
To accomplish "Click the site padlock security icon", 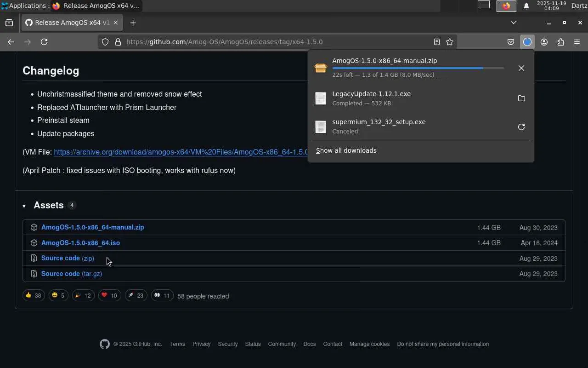I will point(118,42).
